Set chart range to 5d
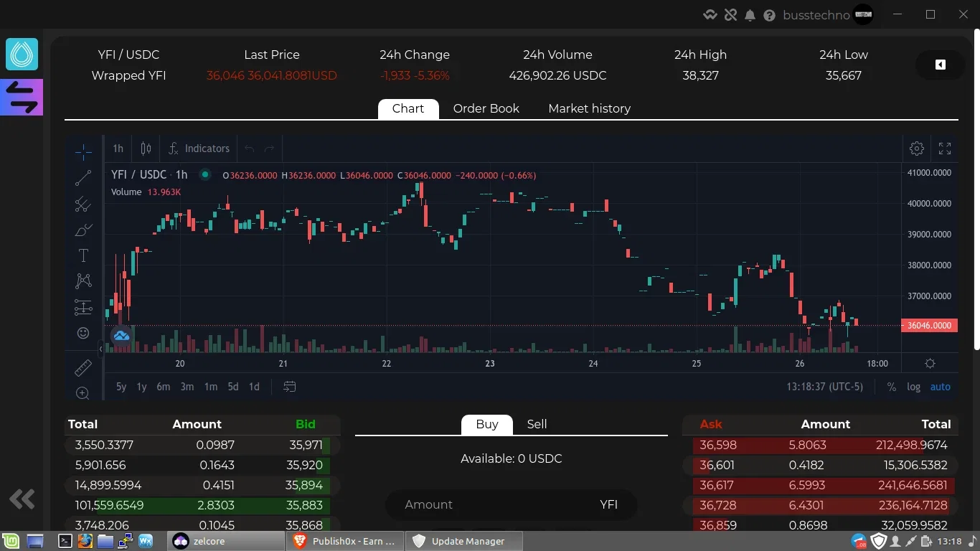 click(233, 387)
